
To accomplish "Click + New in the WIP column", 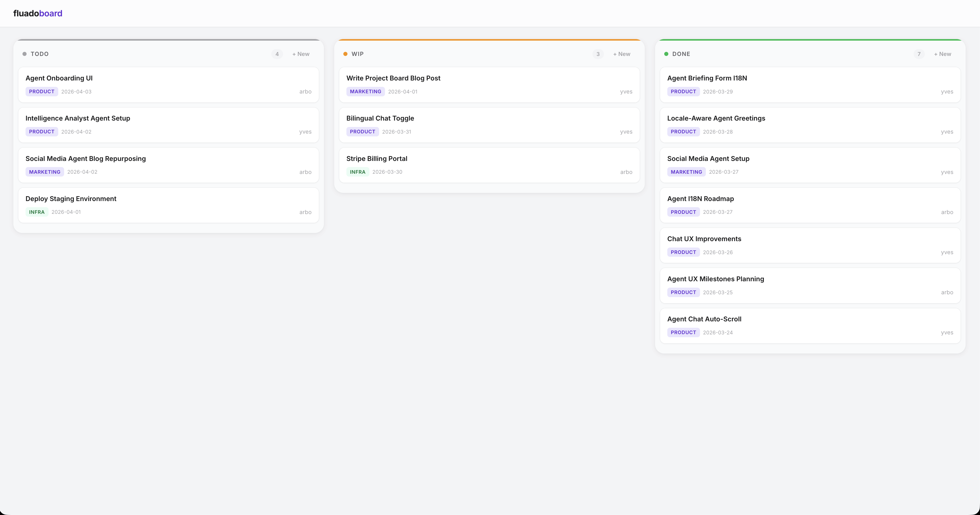I will (621, 54).
